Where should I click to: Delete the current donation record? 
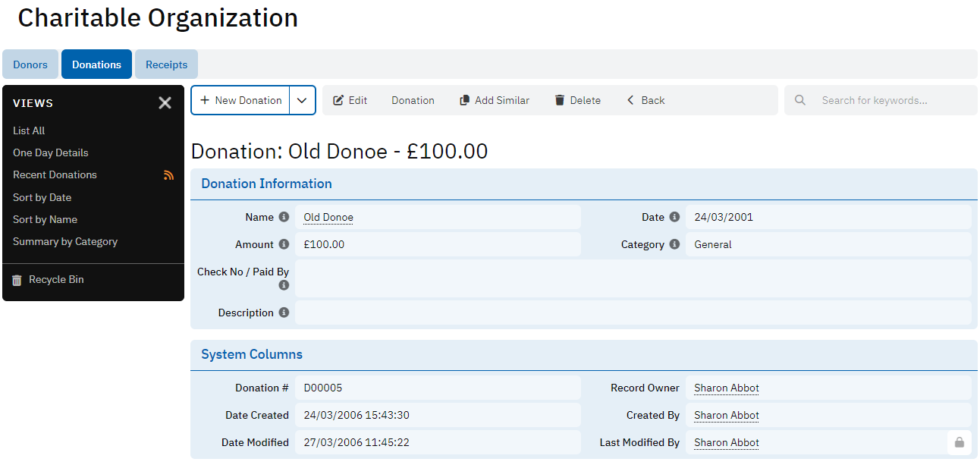(x=577, y=100)
